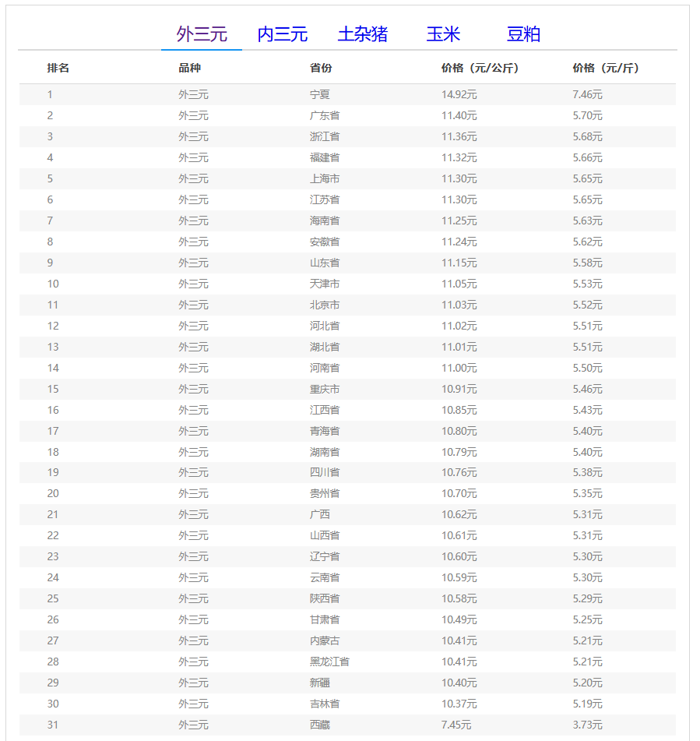Click rank number 20 in 贵州省 row
The height and width of the screenshot is (741, 700).
click(x=53, y=494)
